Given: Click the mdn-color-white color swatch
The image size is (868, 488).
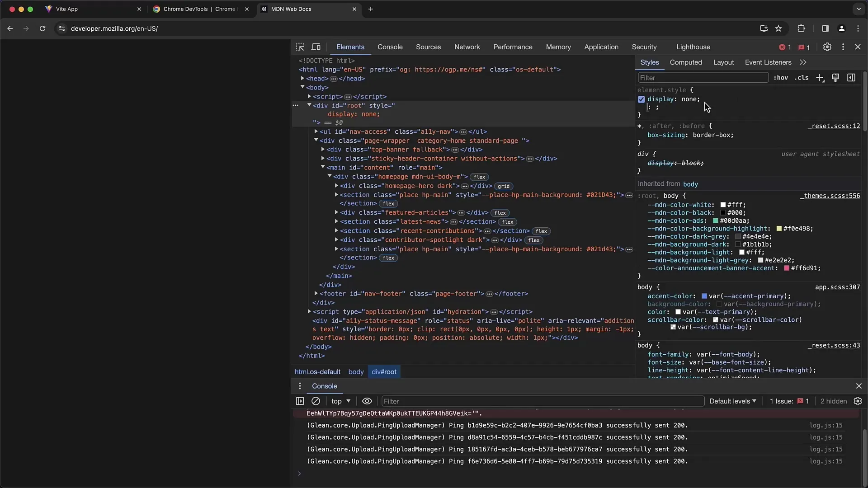Looking at the screenshot, I should pos(722,205).
